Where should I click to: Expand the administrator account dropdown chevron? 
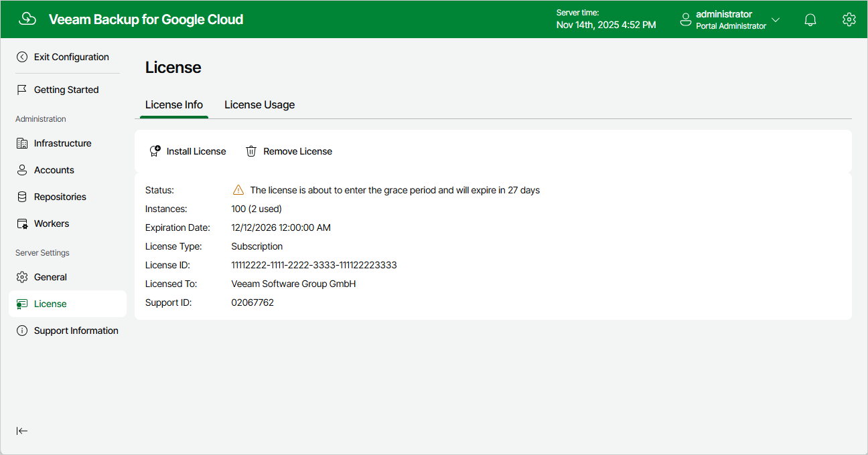click(x=776, y=20)
